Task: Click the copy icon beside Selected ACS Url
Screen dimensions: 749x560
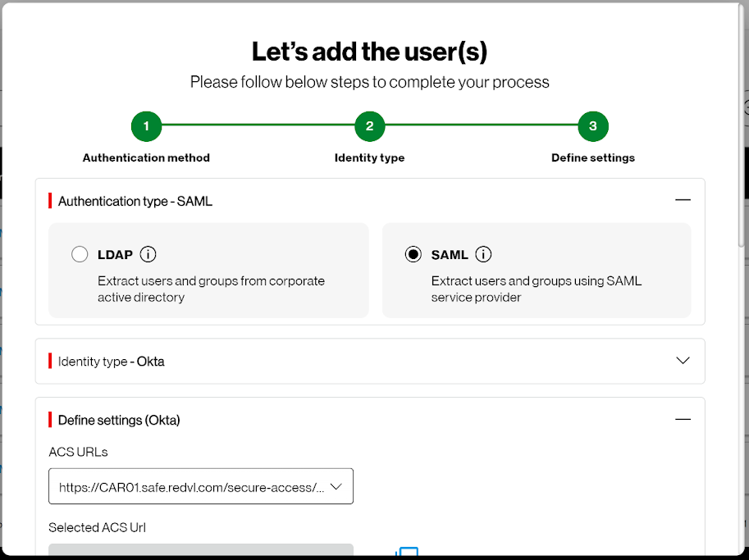Action: (407, 552)
